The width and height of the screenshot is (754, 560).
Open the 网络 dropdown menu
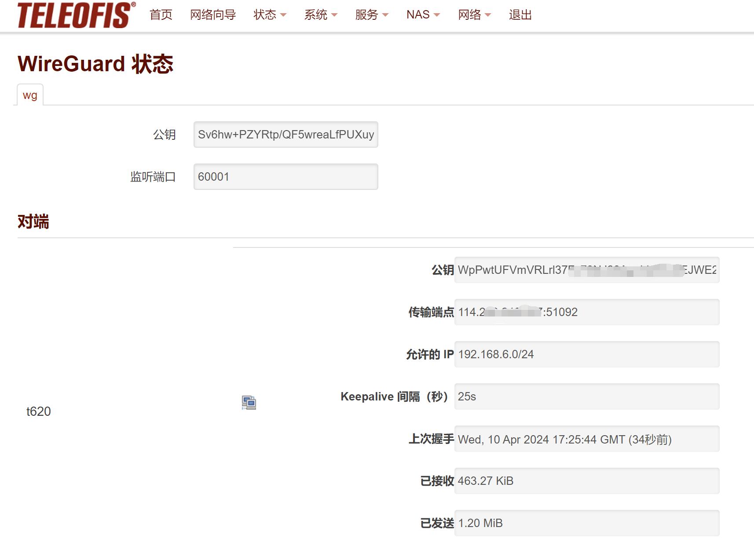click(474, 15)
